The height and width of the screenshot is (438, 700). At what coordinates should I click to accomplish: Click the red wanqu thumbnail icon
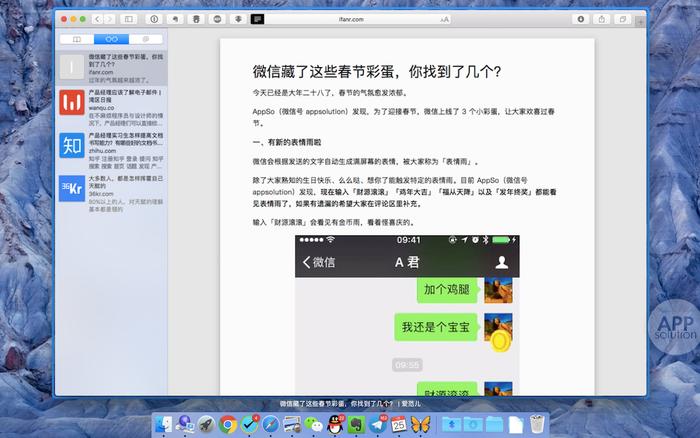(72, 102)
